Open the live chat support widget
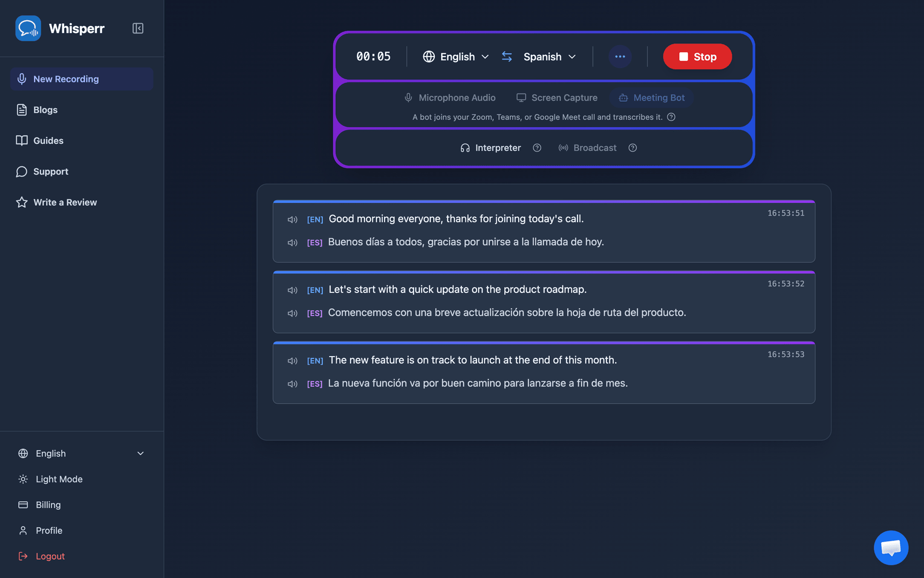The image size is (924, 578). pyautogui.click(x=891, y=547)
